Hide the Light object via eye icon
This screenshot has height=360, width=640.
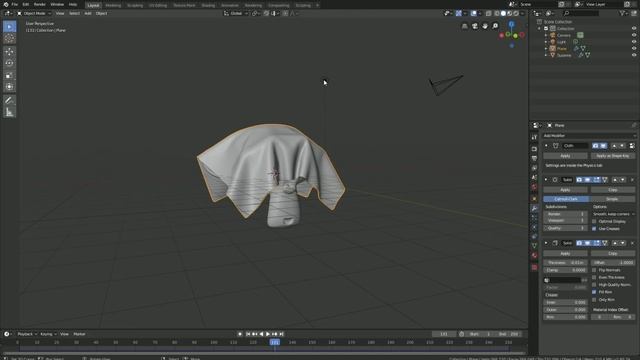[x=634, y=42]
